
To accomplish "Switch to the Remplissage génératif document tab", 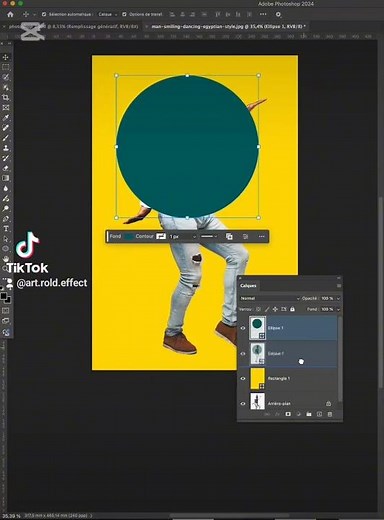I will click(x=74, y=26).
